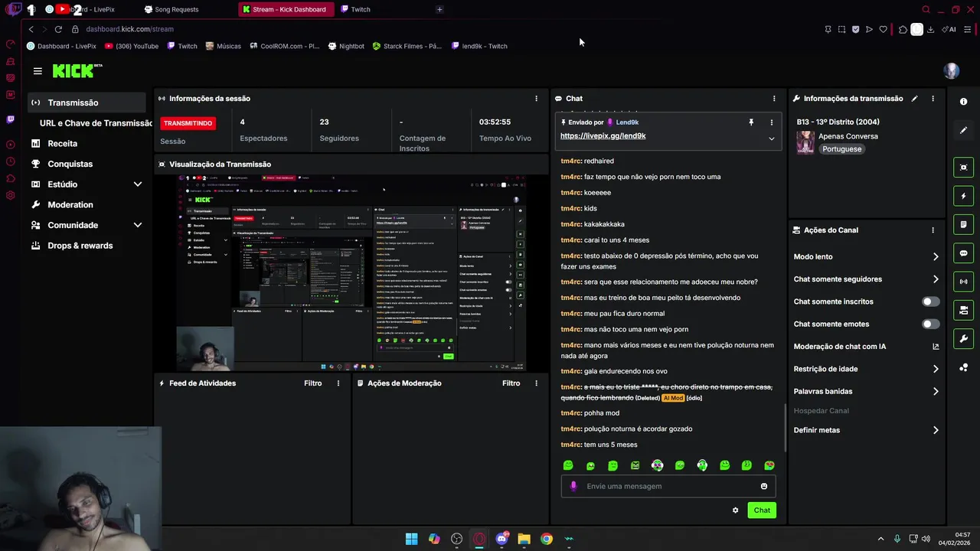Open CoolROM.com bookmark

(x=284, y=46)
